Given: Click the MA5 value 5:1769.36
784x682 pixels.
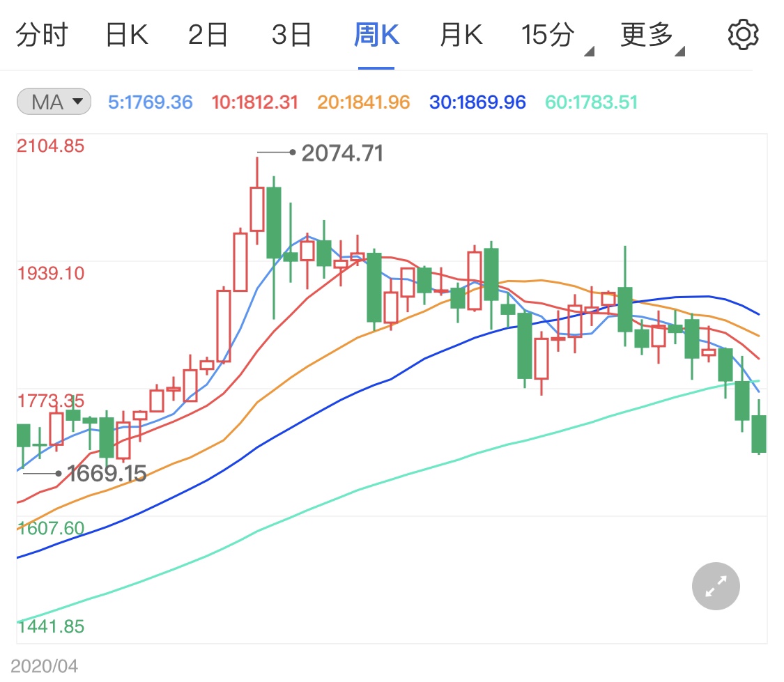Looking at the screenshot, I should coord(150,102).
